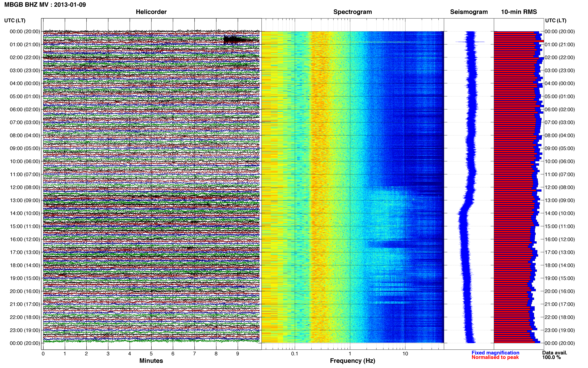This screenshot has width=588, height=368.
Task: Click the left 01:00 (21:00) time label
Action: 25,45
